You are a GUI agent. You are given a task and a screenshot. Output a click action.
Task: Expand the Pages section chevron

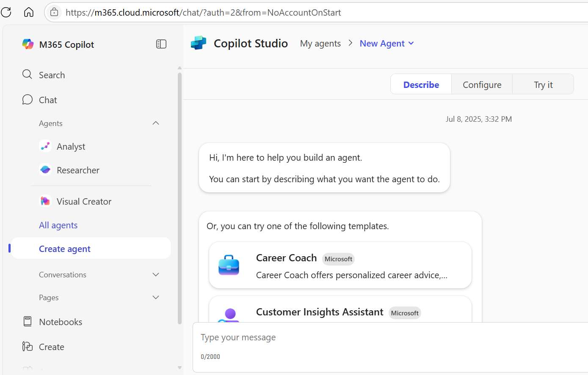pyautogui.click(x=156, y=298)
